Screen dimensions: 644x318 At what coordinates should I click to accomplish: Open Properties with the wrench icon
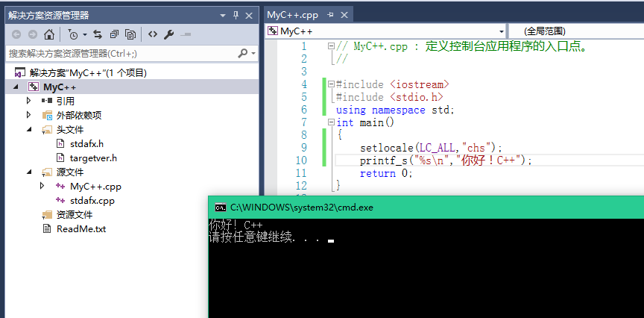click(x=168, y=34)
